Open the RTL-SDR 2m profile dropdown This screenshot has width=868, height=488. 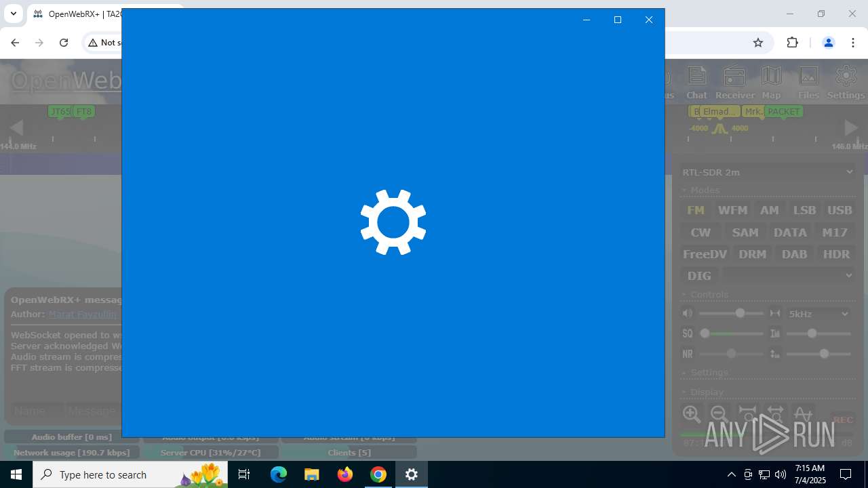pos(768,172)
